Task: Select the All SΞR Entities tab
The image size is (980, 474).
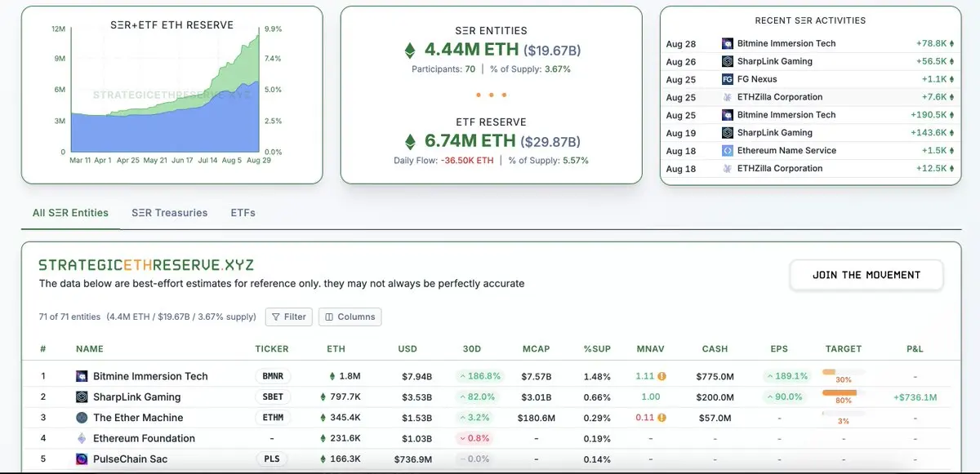Action: tap(70, 213)
